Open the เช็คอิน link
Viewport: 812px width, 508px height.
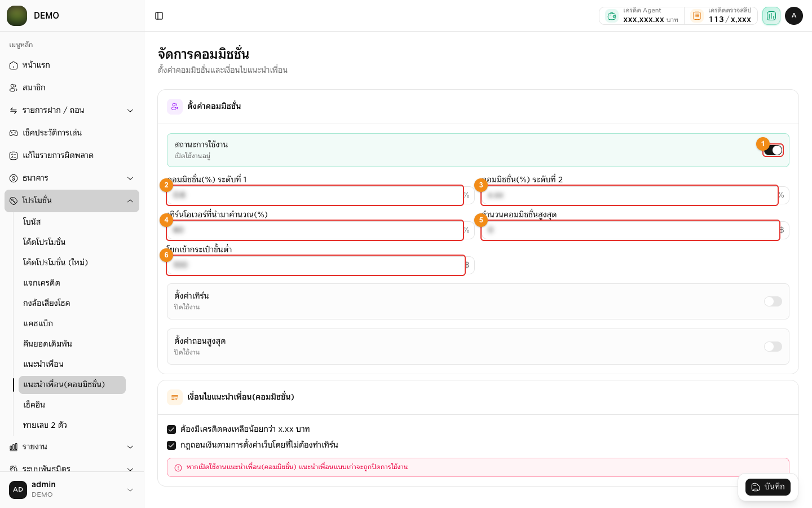[x=72, y=405]
